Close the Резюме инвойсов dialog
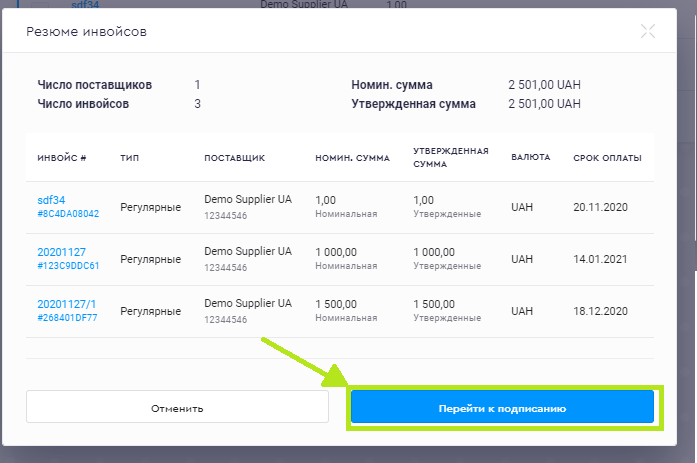This screenshot has width=697, height=463. (x=648, y=31)
